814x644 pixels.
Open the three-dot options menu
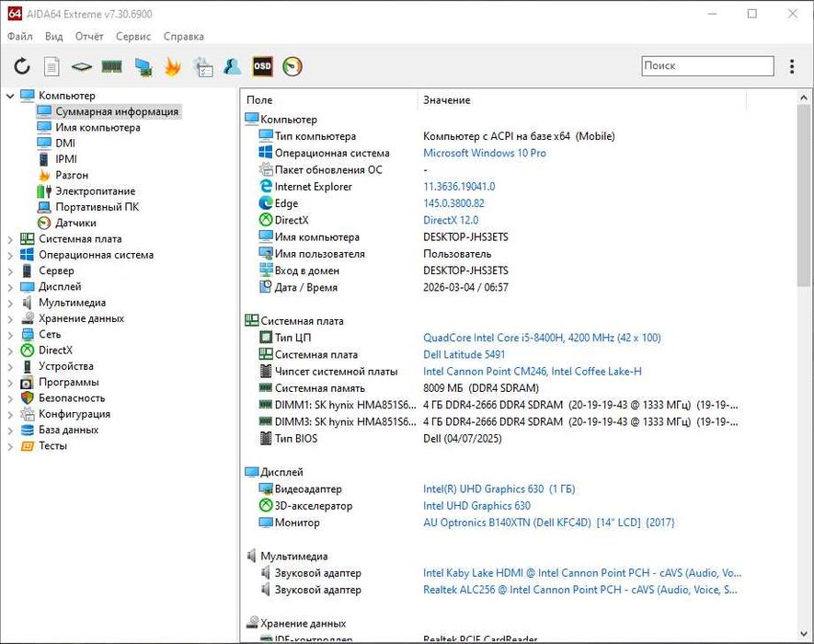coord(792,66)
